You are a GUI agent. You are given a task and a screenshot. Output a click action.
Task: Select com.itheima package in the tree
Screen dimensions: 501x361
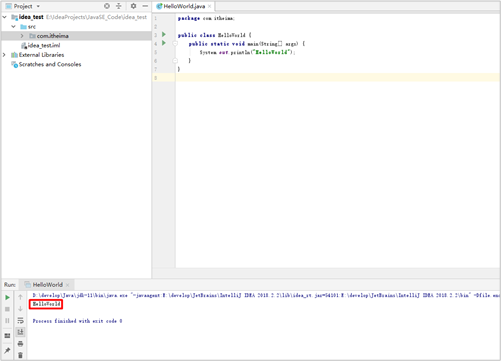49,36
